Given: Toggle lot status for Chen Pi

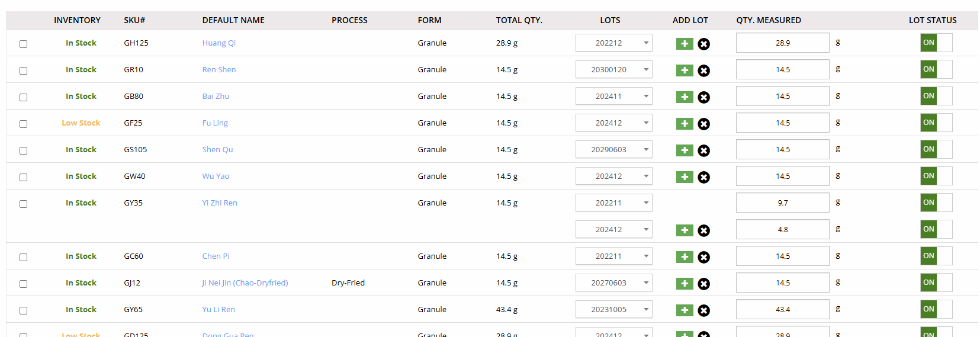Looking at the screenshot, I should point(936,256).
